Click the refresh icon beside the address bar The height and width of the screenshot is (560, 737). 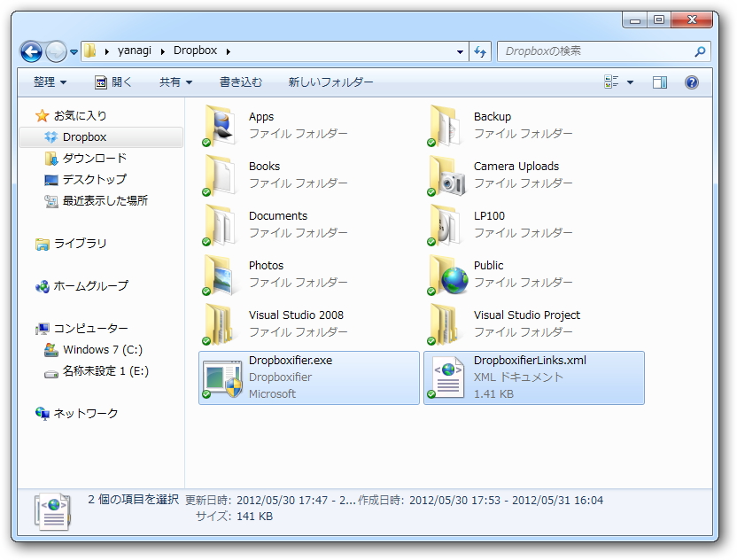pyautogui.click(x=479, y=51)
